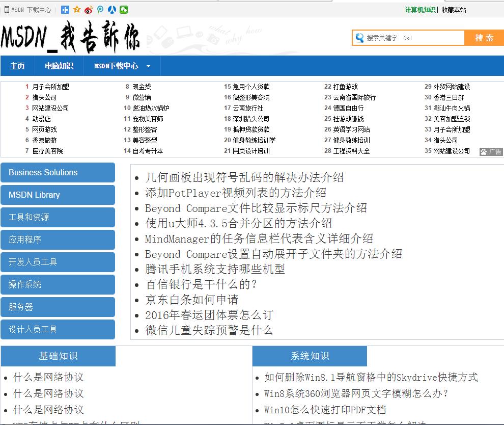Share to Renren with the blue figure icon
This screenshot has height=425, width=504.
[x=112, y=10]
